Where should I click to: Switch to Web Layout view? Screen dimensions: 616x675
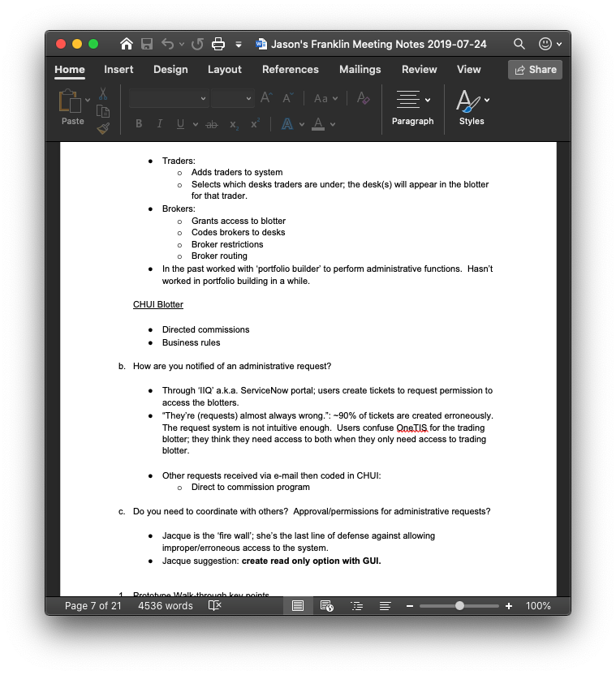click(x=327, y=606)
